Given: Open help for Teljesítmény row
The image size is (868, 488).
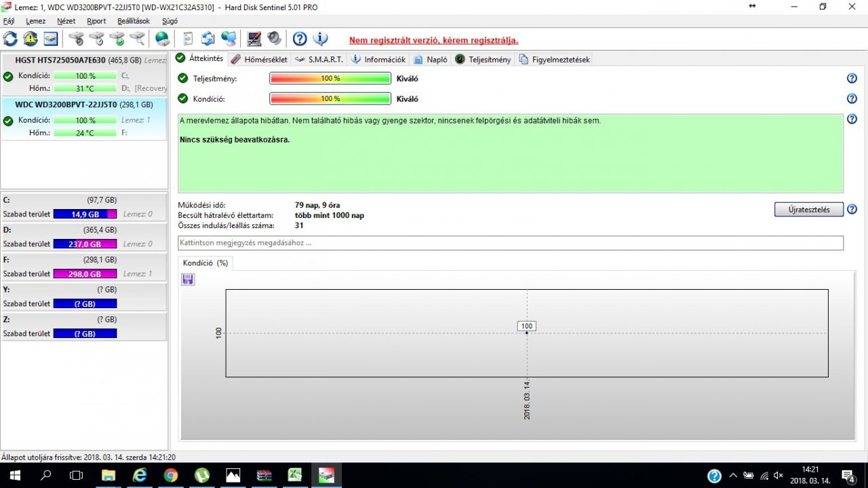Looking at the screenshot, I should [852, 79].
